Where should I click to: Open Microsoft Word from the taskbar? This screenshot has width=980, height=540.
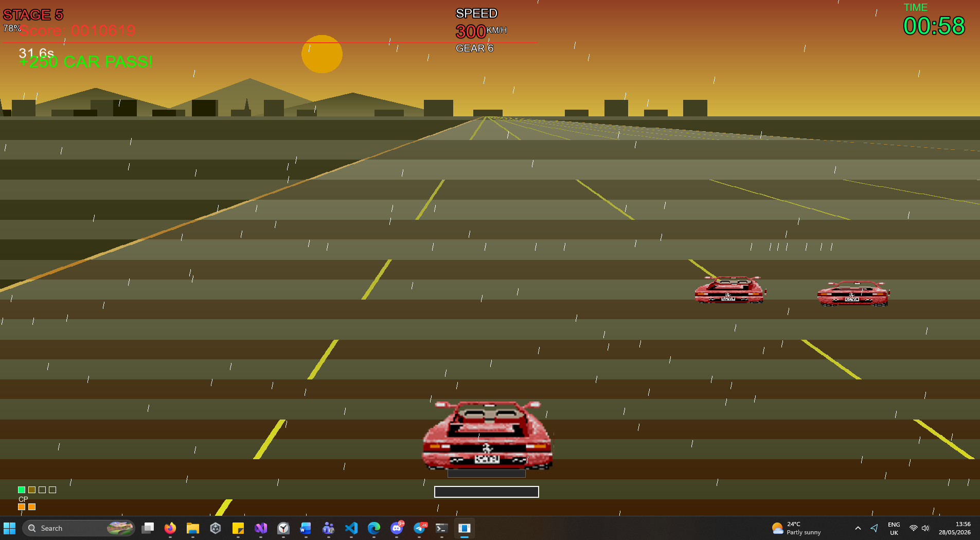tap(306, 528)
